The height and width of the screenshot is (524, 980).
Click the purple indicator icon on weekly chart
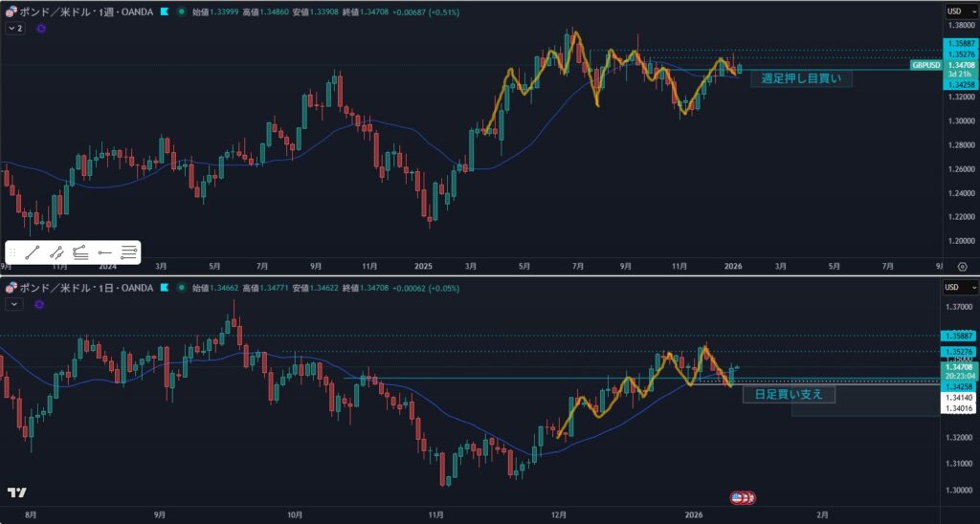(x=40, y=29)
